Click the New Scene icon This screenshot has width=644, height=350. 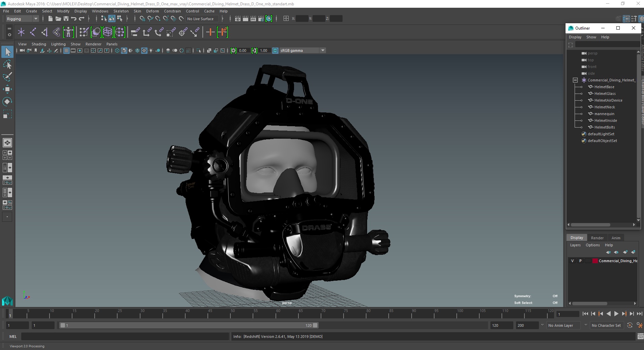point(50,19)
